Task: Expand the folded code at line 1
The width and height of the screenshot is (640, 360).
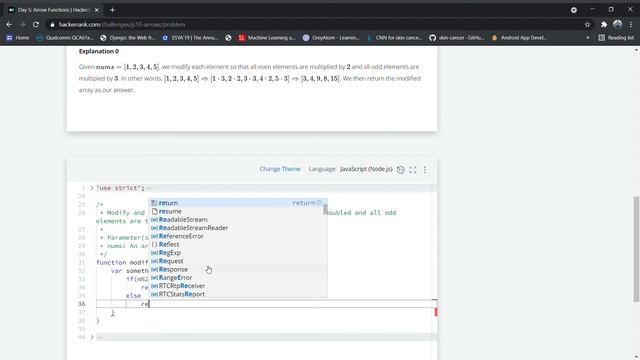Action: click(92, 188)
